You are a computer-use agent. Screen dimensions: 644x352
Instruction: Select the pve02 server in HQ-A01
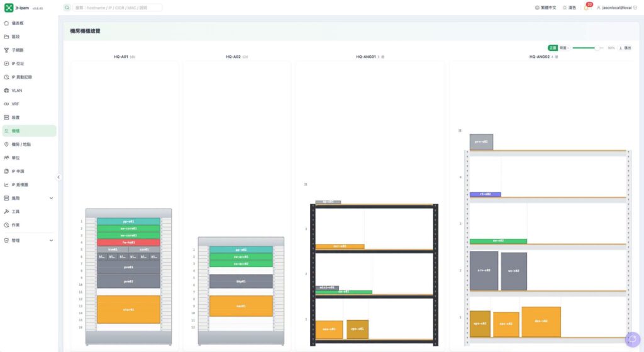(128, 282)
